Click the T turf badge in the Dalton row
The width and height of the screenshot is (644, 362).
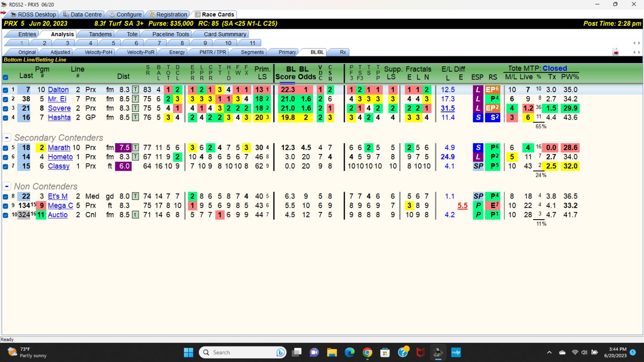(135, 90)
